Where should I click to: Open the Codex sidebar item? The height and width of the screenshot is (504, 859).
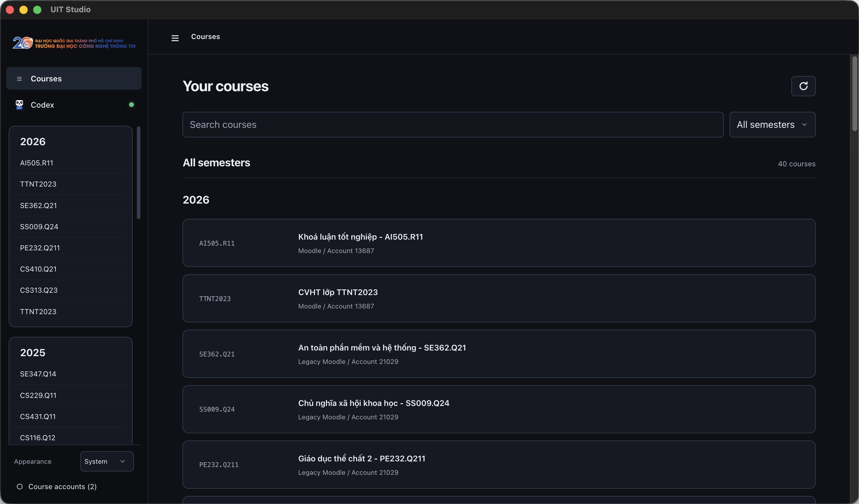click(x=74, y=105)
